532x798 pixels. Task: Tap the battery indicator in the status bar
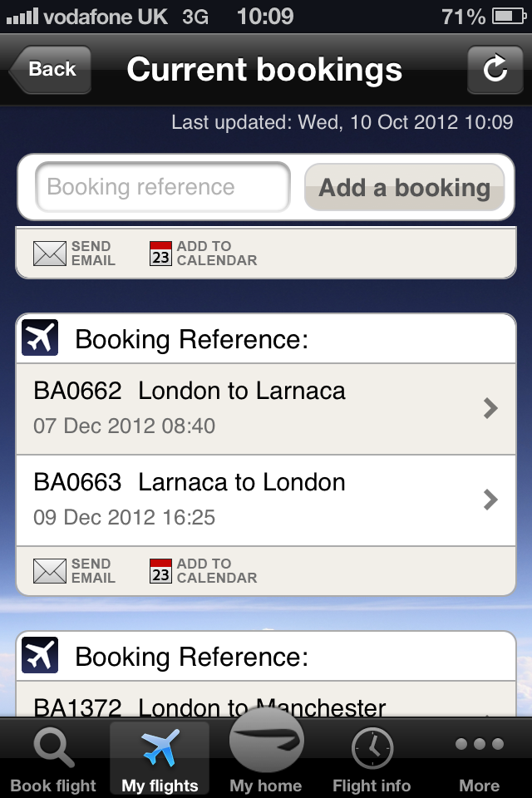point(510,17)
